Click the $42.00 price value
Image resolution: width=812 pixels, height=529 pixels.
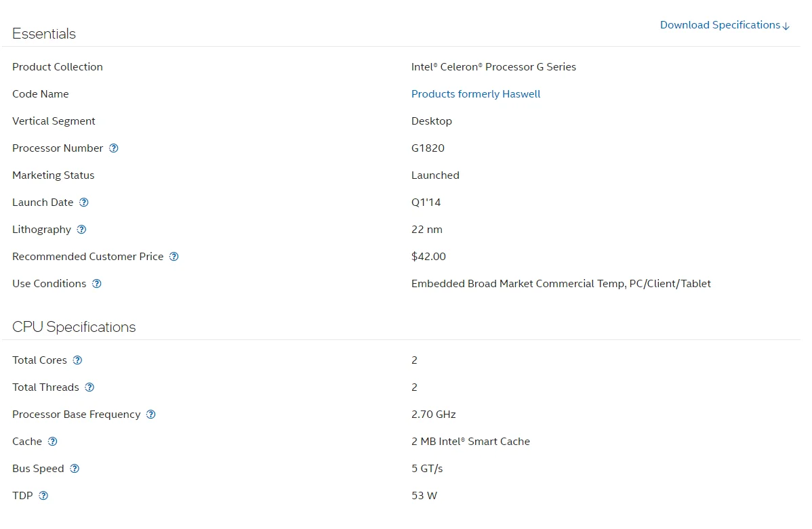point(428,257)
